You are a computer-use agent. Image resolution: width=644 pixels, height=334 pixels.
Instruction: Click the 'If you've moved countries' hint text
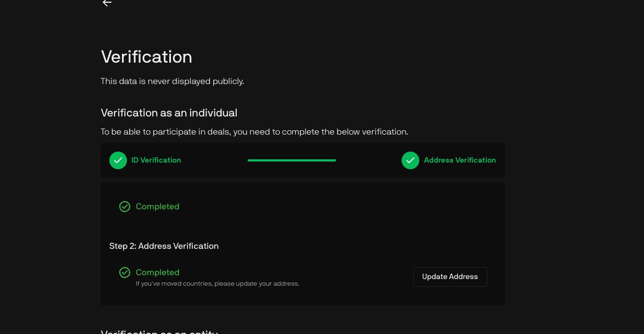(x=217, y=284)
